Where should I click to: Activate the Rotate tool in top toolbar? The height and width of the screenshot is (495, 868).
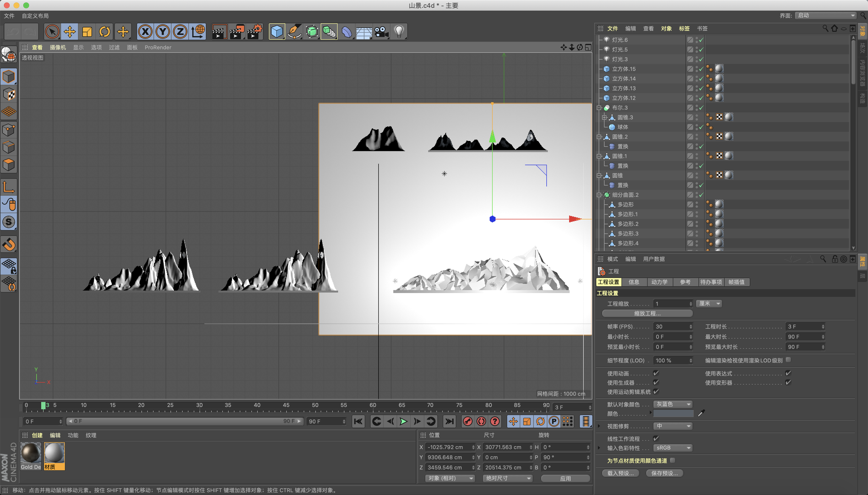point(105,32)
